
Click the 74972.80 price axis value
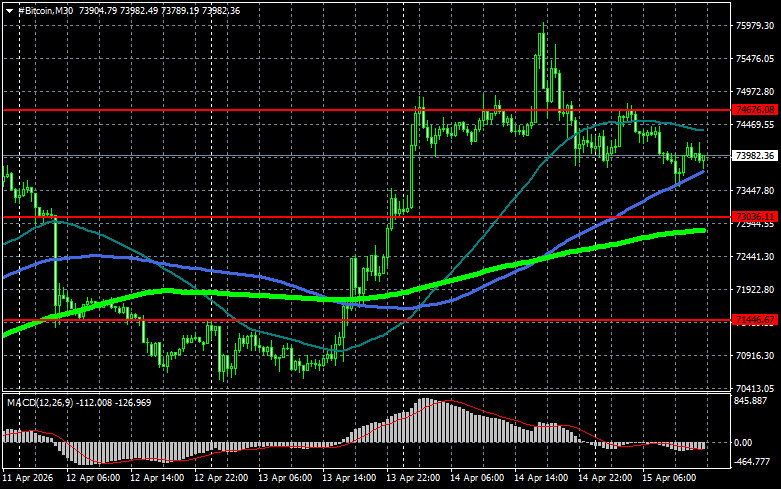[x=755, y=92]
